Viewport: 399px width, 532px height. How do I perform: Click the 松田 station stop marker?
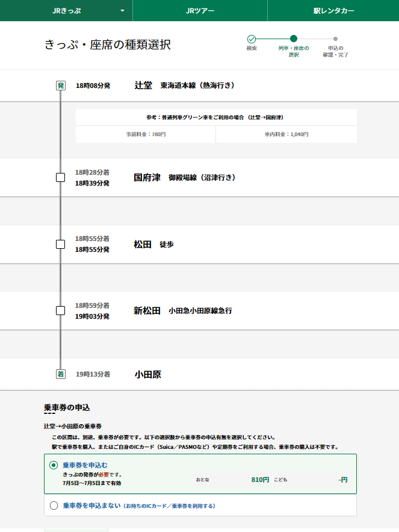tap(60, 244)
